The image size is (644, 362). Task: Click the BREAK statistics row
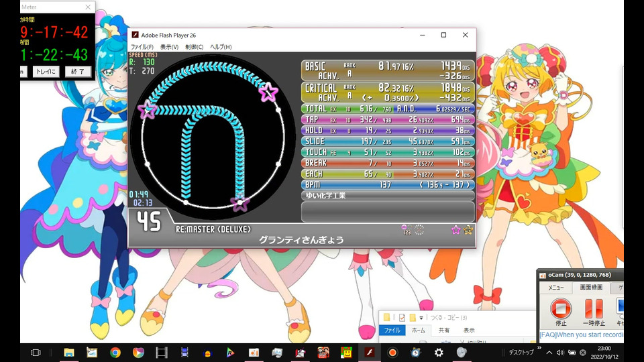pyautogui.click(x=388, y=163)
